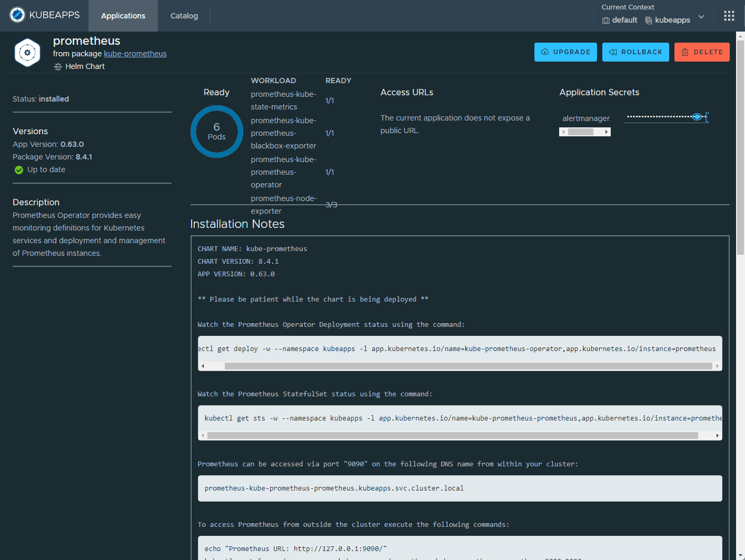This screenshot has width=745, height=560.
Task: Reveal the alertmanager secret with eye icon
Action: pos(697,117)
